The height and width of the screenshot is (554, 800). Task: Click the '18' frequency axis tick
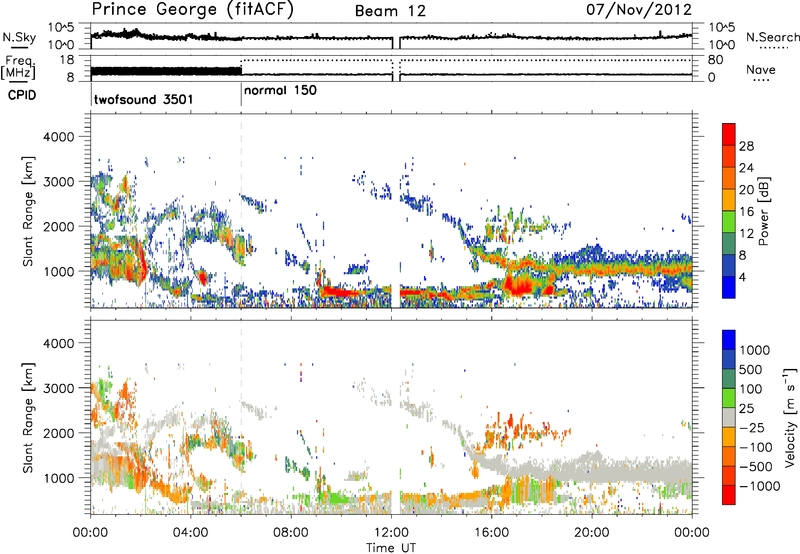(67, 60)
